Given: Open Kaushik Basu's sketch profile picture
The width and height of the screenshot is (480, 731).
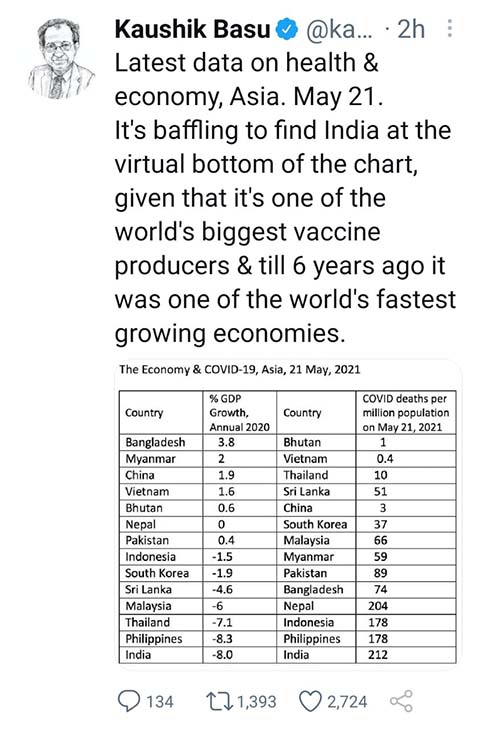Looking at the screenshot, I should [x=59, y=58].
